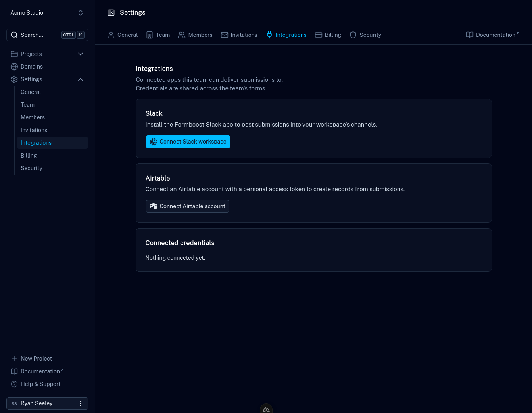Collapse the Settings section chevron
This screenshot has height=413, width=532.
[x=81, y=79]
